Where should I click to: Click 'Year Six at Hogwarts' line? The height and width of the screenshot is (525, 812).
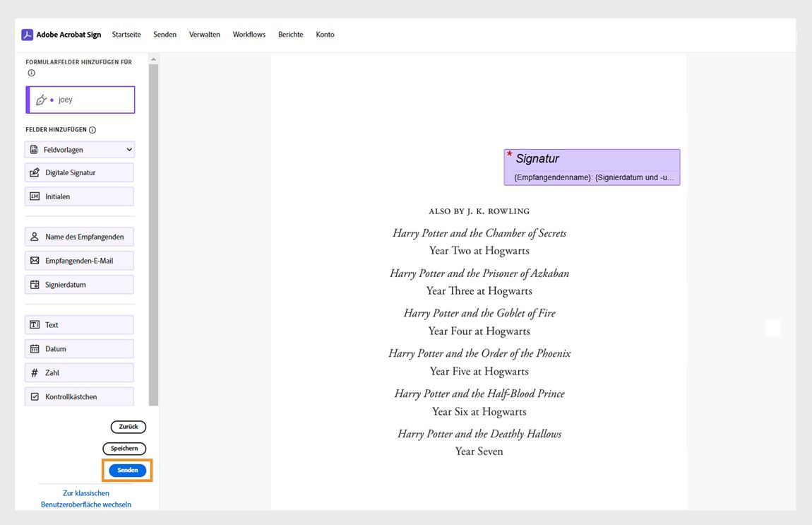479,411
